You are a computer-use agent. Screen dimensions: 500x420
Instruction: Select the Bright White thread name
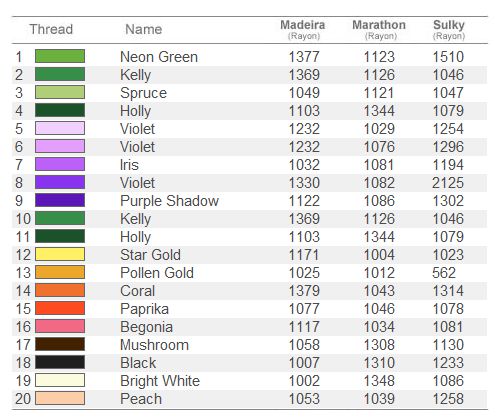pyautogui.click(x=160, y=381)
